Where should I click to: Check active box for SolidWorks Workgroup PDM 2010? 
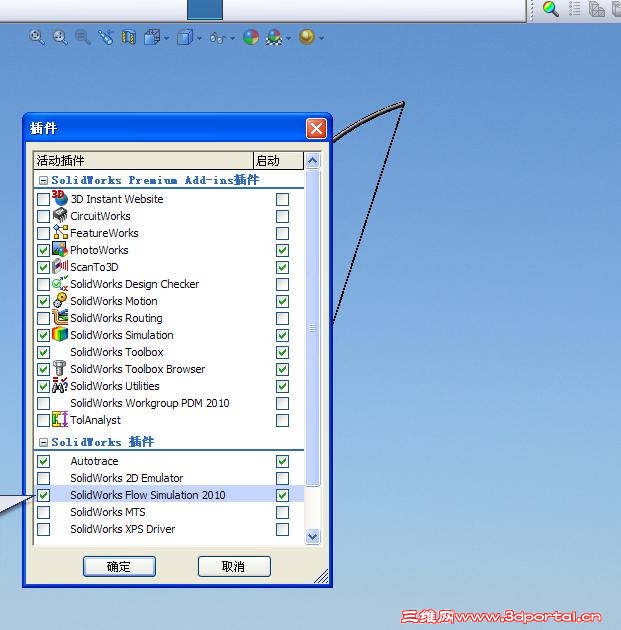point(43,403)
